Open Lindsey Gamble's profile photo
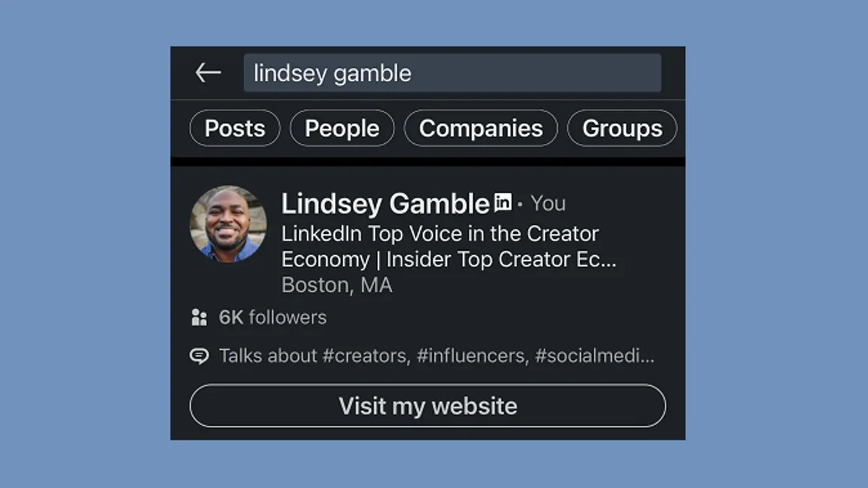The height and width of the screenshot is (488, 868). coord(228,224)
